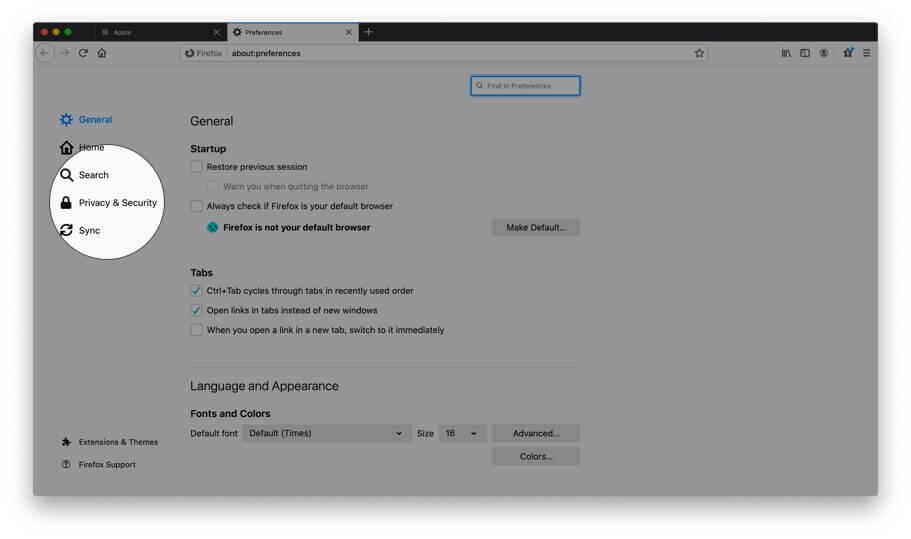Open a new tab with the plus button
The width and height of the screenshot is (911, 539).
point(368,32)
